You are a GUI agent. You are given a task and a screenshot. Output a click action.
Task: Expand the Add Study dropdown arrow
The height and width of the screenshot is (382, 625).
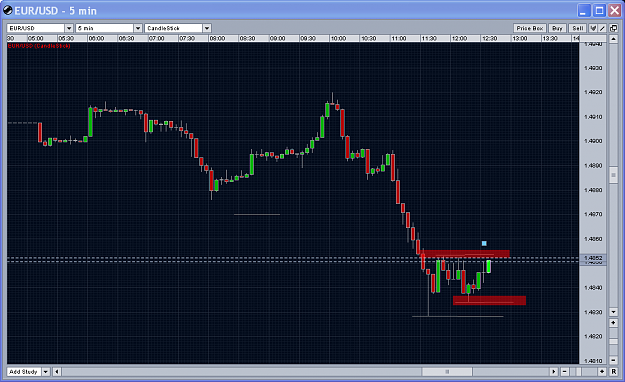pyautogui.click(x=45, y=372)
